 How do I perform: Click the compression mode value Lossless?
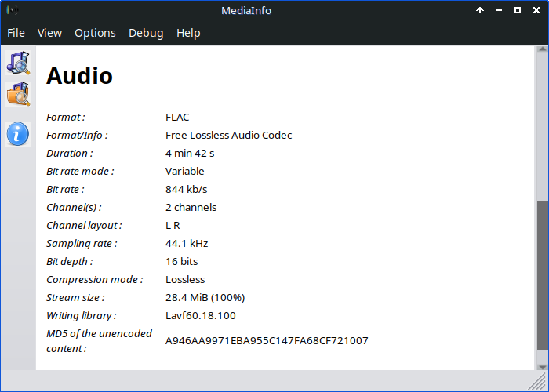[x=185, y=279]
